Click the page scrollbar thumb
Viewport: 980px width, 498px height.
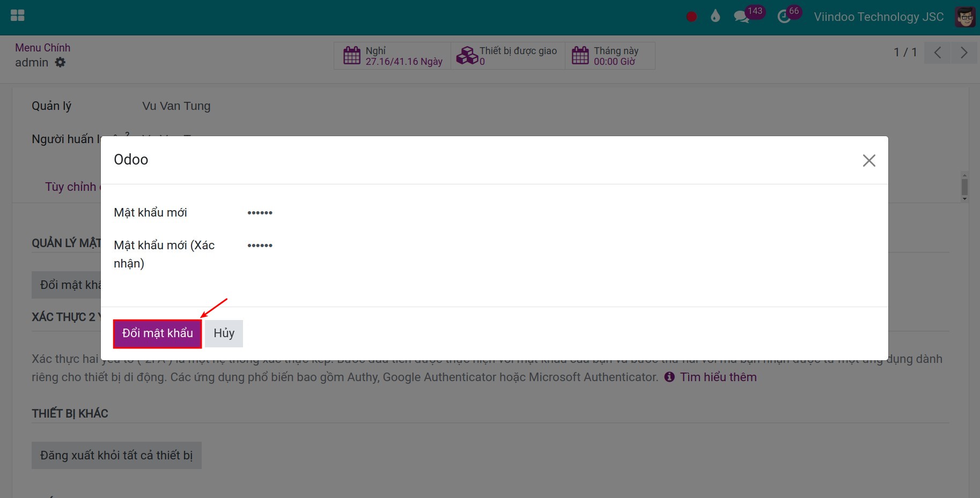(964, 187)
